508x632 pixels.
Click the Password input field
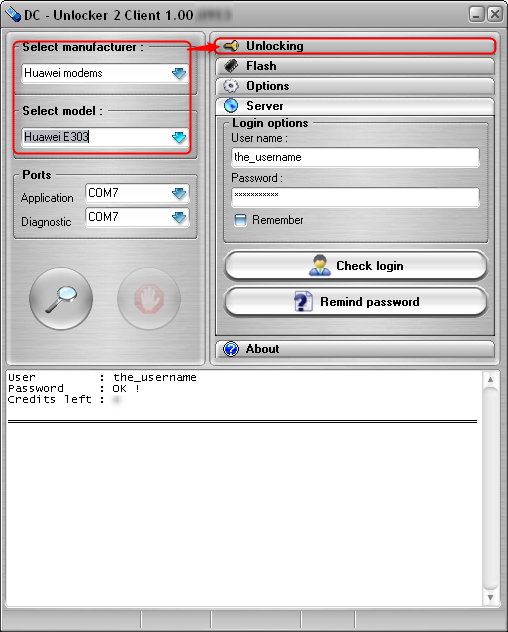coord(356,197)
